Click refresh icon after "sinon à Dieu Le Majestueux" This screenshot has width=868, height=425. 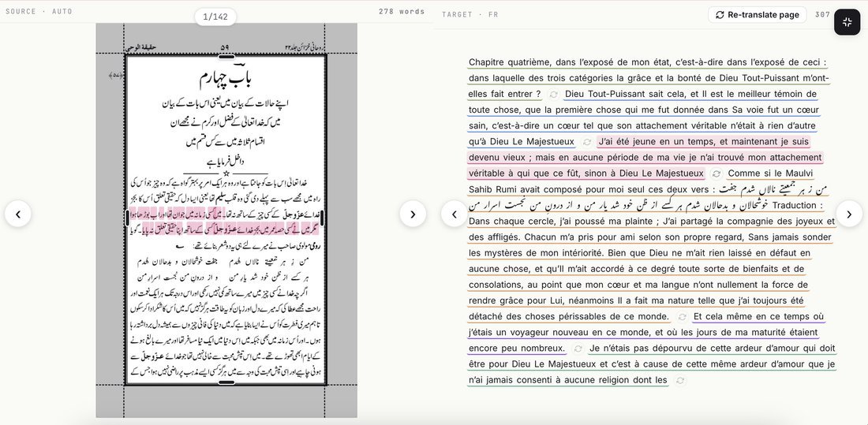pyautogui.click(x=716, y=173)
